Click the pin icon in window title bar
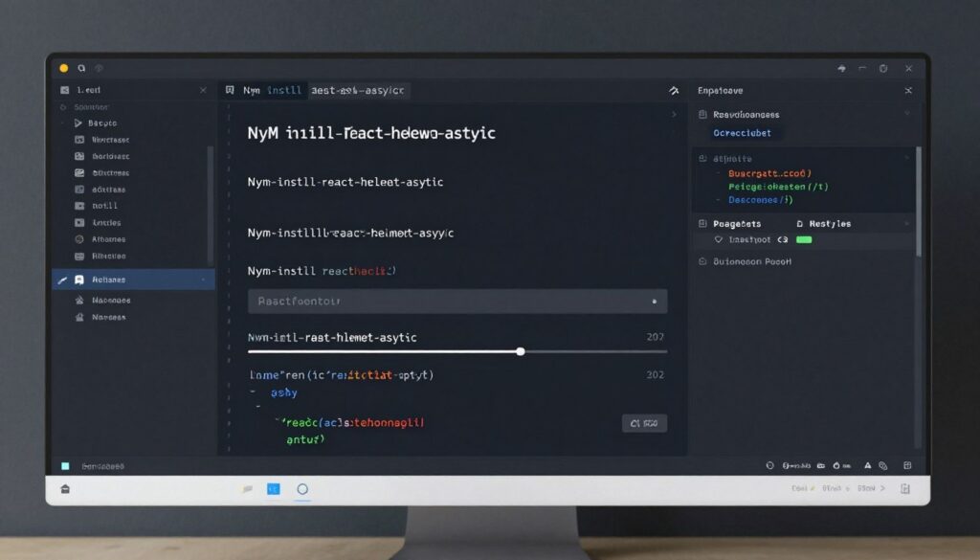The width and height of the screenshot is (980, 560). click(x=842, y=68)
